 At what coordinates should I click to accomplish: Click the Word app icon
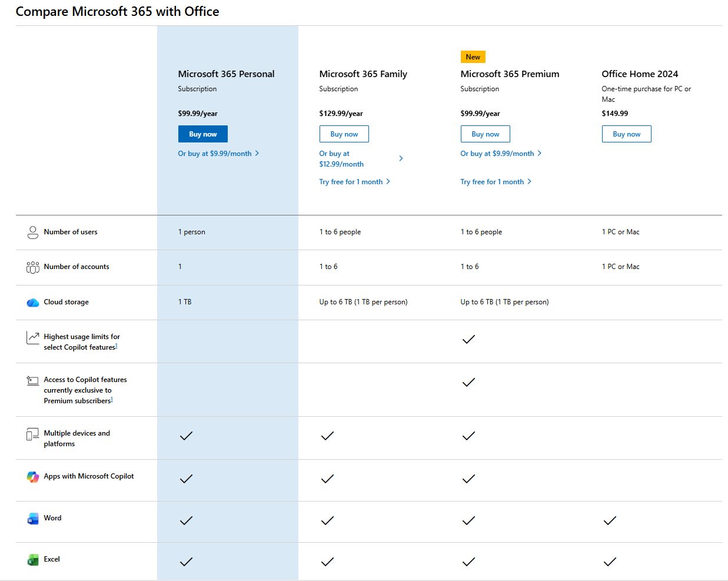point(33,519)
